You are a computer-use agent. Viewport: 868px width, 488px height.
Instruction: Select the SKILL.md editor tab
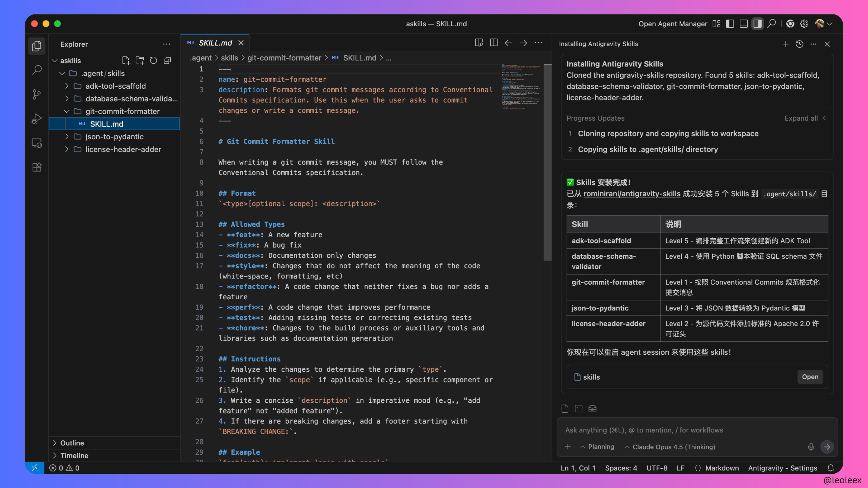click(215, 43)
